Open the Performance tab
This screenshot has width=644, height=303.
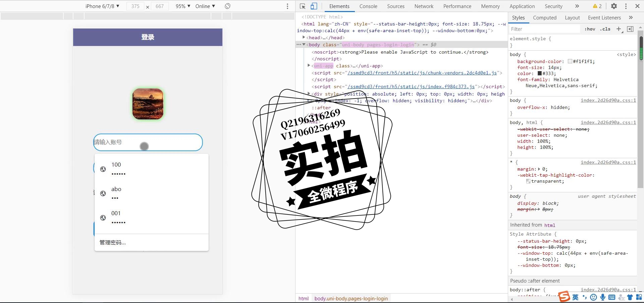click(457, 6)
